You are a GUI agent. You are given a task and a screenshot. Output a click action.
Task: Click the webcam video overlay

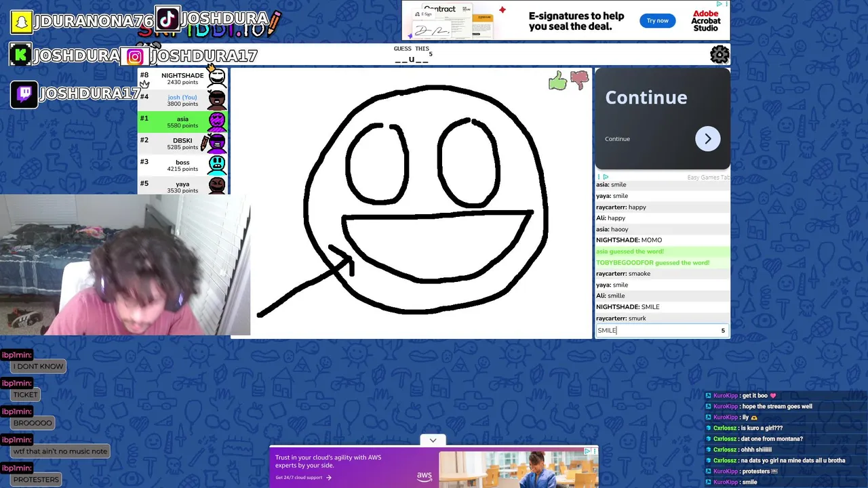(x=125, y=266)
